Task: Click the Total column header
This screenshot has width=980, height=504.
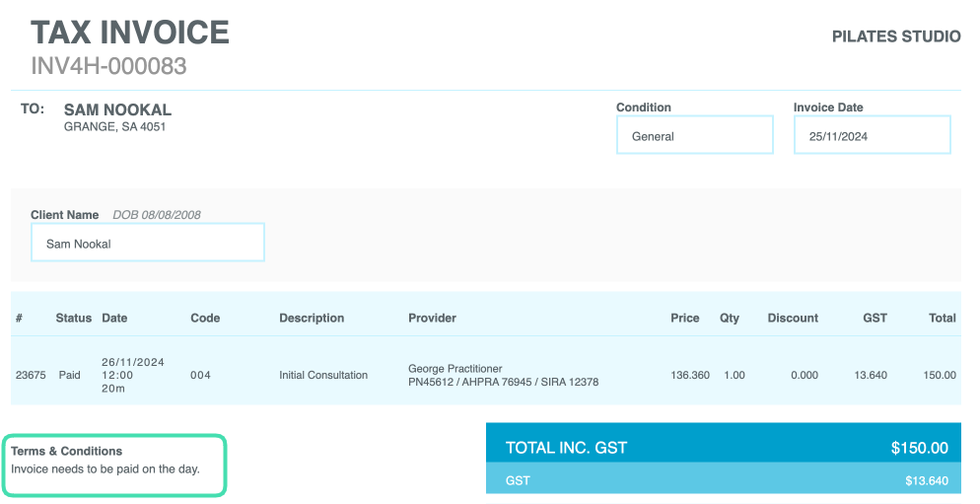Action: click(943, 318)
